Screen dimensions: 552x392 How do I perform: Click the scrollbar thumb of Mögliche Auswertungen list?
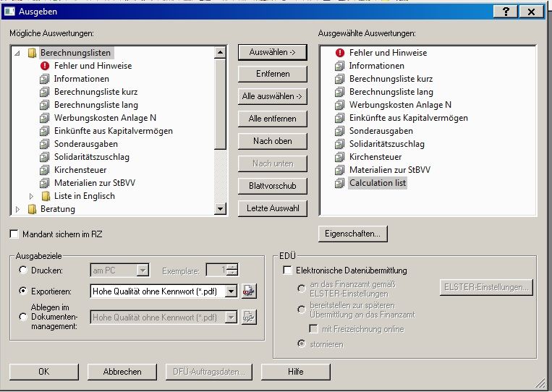pos(220,104)
